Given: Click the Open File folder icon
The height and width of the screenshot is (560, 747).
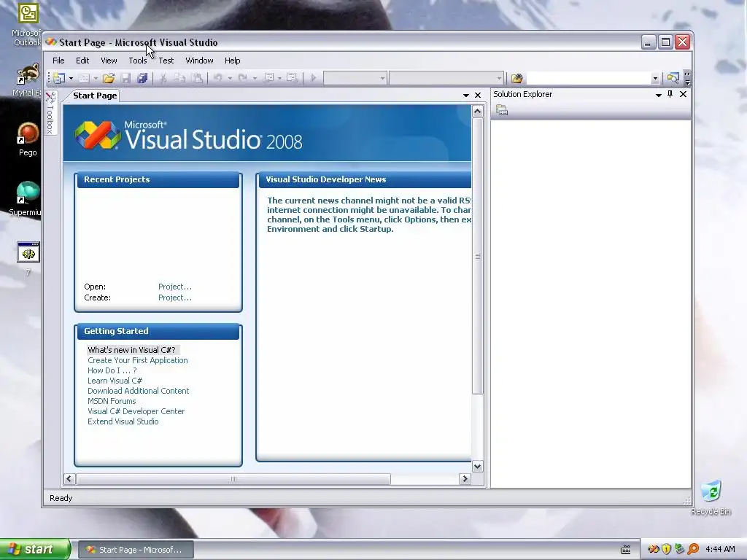Looking at the screenshot, I should 109,78.
